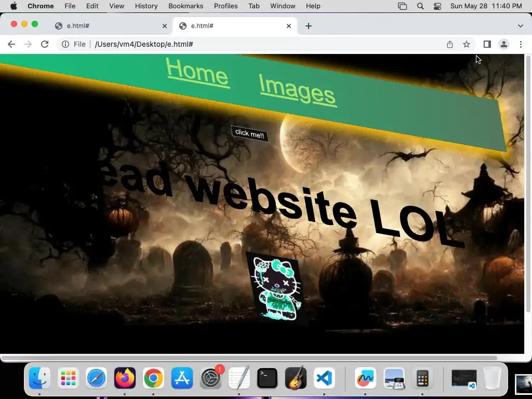Reload the page with the refresh icon
The width and height of the screenshot is (532, 399).
pyautogui.click(x=45, y=44)
